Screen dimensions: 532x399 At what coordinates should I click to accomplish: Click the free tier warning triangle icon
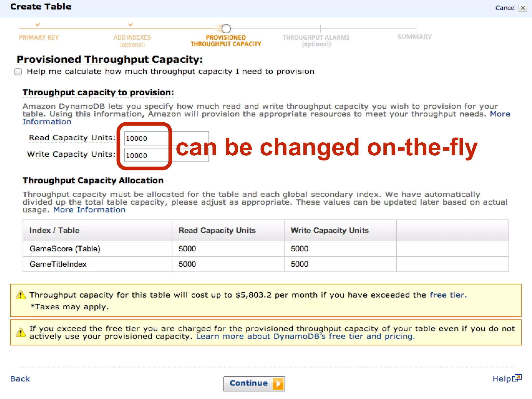click(21, 332)
